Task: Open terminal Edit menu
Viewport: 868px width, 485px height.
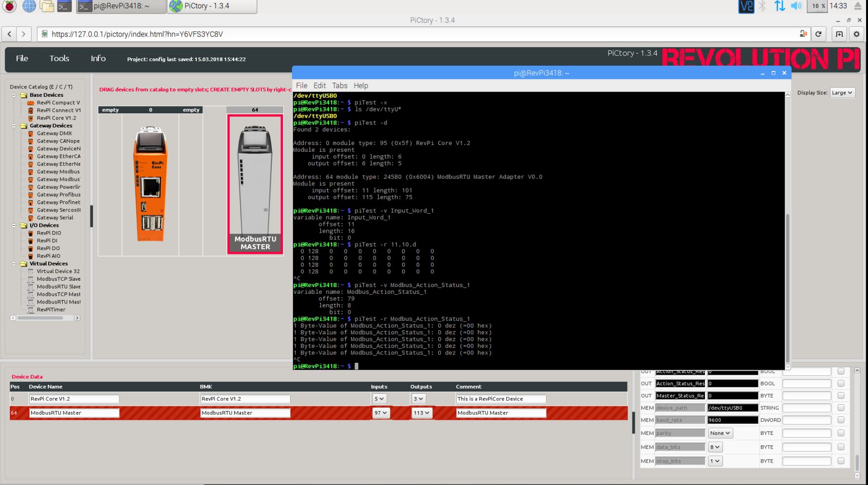Action: [319, 86]
